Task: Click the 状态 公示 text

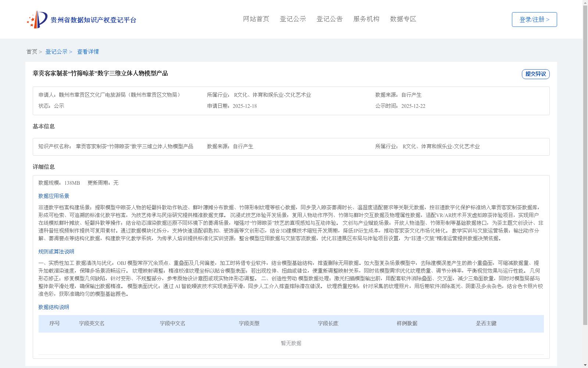Action: point(51,106)
